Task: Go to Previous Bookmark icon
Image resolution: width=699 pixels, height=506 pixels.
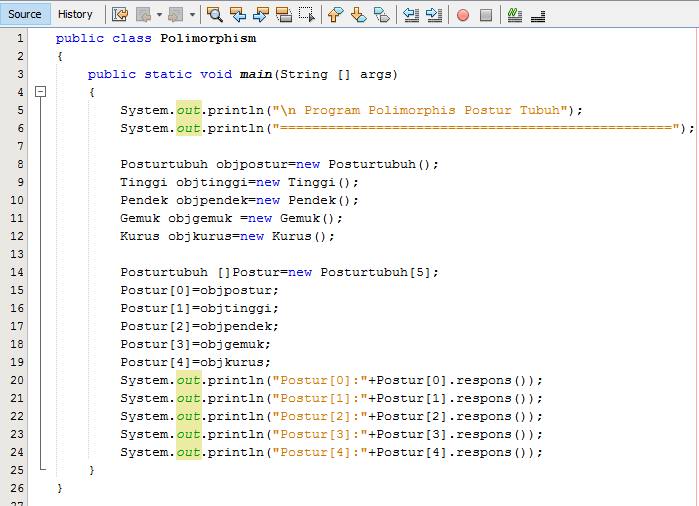Action: click(x=335, y=15)
